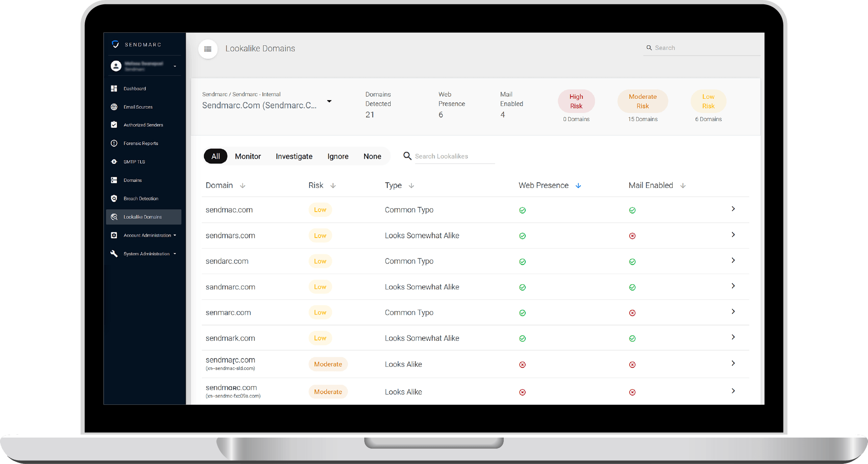Click sendmac.com web presence check icon
The width and height of the screenshot is (868, 464).
523,210
